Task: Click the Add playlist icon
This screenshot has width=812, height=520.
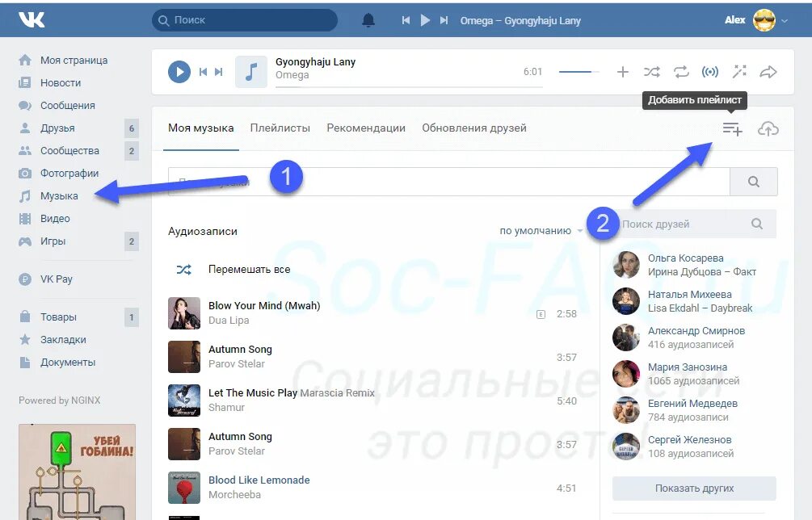Action: point(732,129)
